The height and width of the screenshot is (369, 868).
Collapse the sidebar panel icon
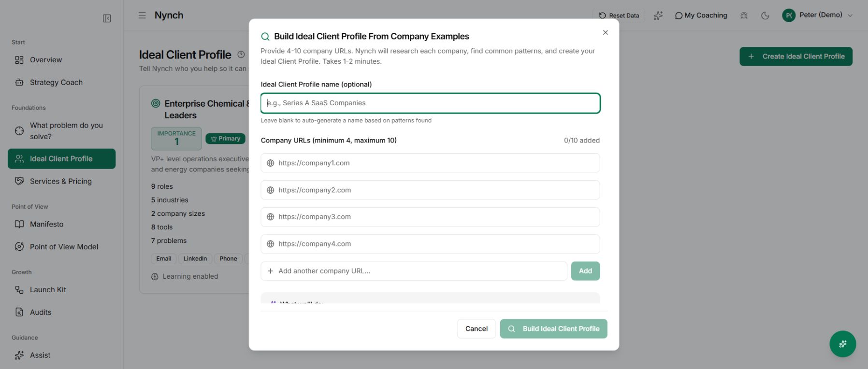(x=107, y=18)
